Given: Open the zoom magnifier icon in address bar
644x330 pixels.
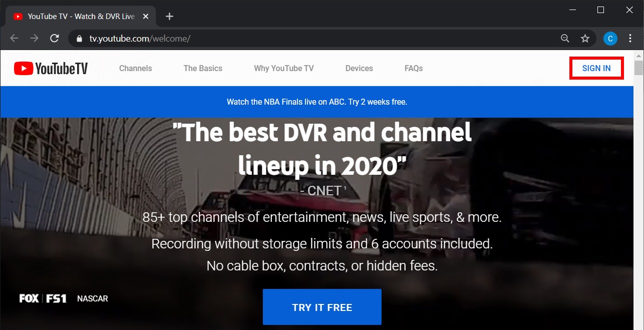Looking at the screenshot, I should (565, 39).
